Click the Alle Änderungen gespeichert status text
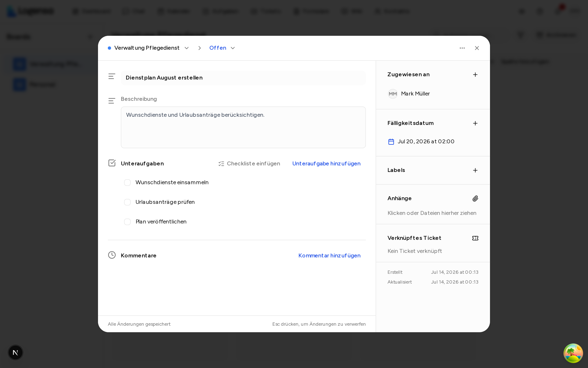This screenshot has height=368, width=588. 139,324
